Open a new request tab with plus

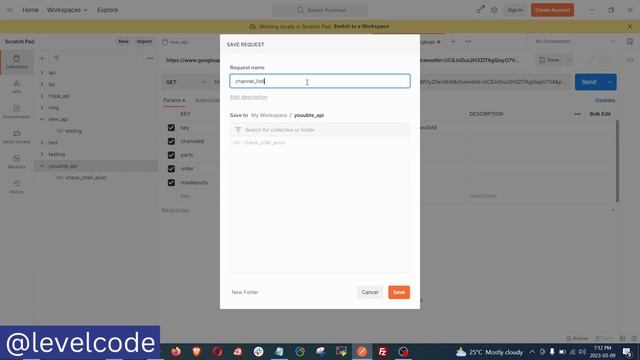point(453,42)
